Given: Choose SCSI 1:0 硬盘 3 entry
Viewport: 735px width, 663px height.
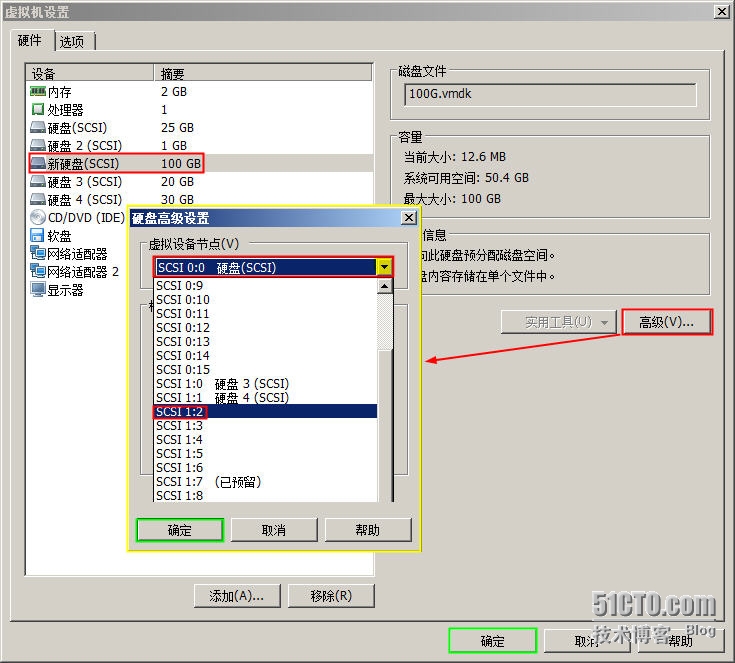Looking at the screenshot, I should tap(265, 384).
